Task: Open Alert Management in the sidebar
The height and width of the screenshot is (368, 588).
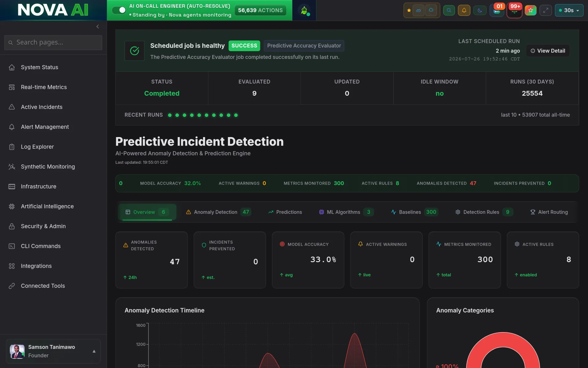Action: [x=53, y=127]
